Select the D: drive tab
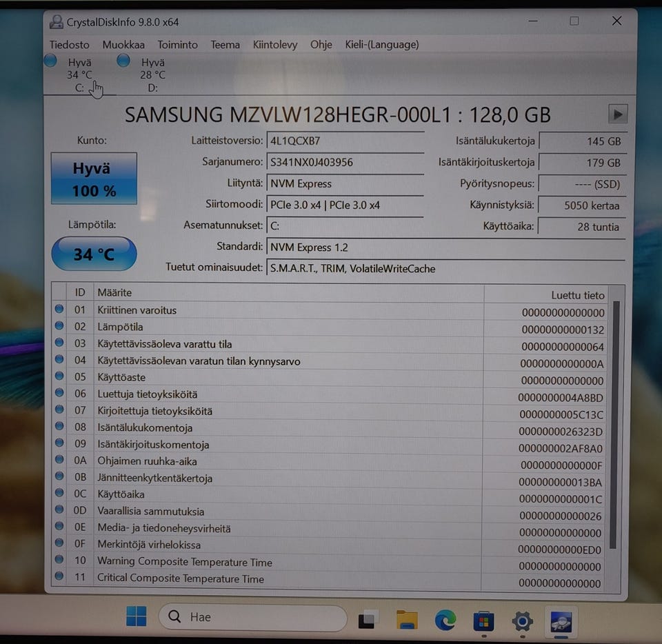The image size is (662, 644). (x=152, y=74)
